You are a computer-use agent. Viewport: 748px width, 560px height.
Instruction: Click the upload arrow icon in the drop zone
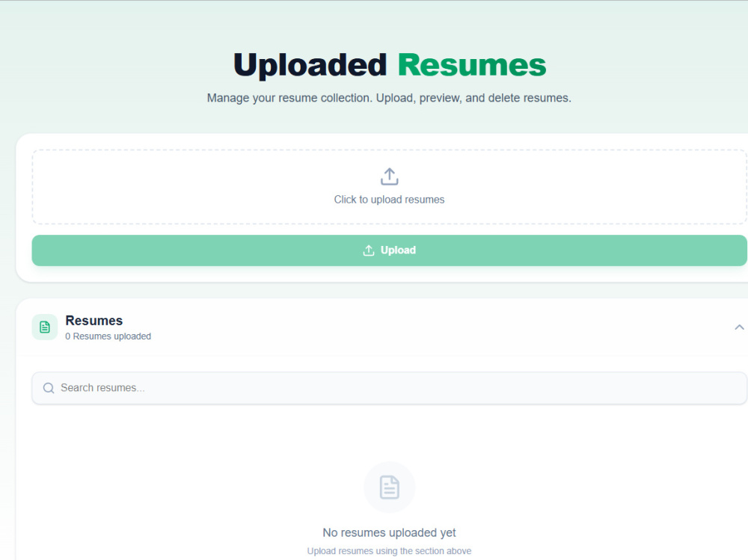point(389,176)
